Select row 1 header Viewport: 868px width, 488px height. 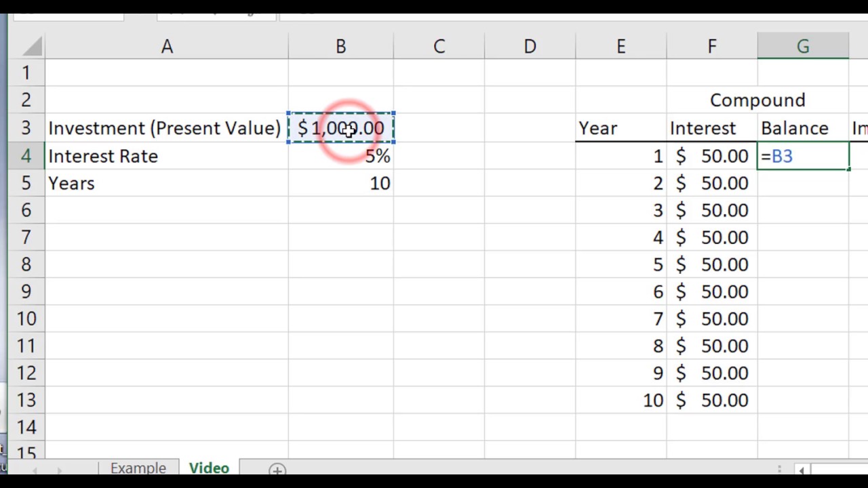pyautogui.click(x=26, y=73)
